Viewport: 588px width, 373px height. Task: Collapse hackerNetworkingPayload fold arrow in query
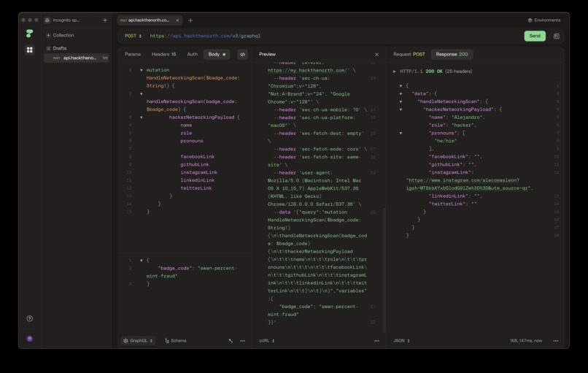(142, 118)
